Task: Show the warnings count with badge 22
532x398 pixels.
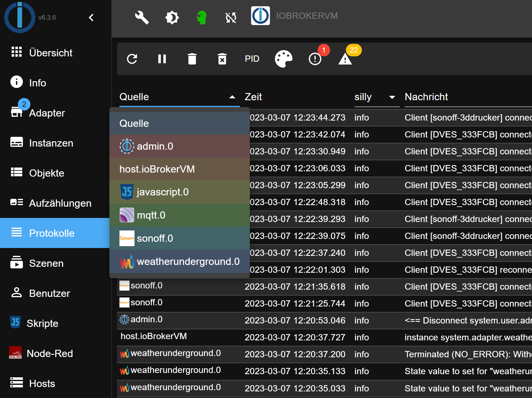Action: 345,59
